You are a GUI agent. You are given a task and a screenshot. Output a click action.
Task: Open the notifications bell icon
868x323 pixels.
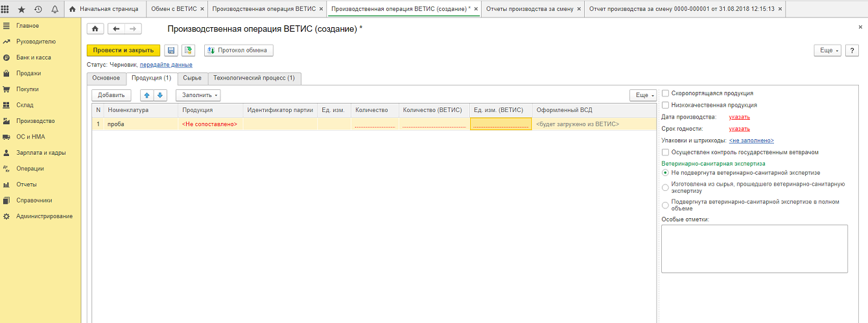[x=54, y=9]
